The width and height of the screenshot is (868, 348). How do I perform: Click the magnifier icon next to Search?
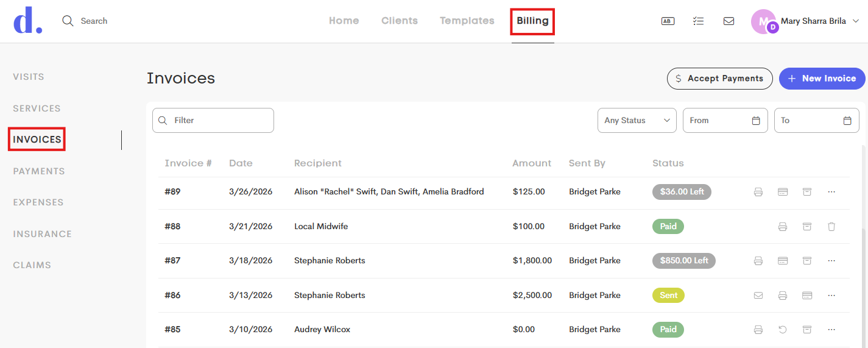tap(68, 21)
